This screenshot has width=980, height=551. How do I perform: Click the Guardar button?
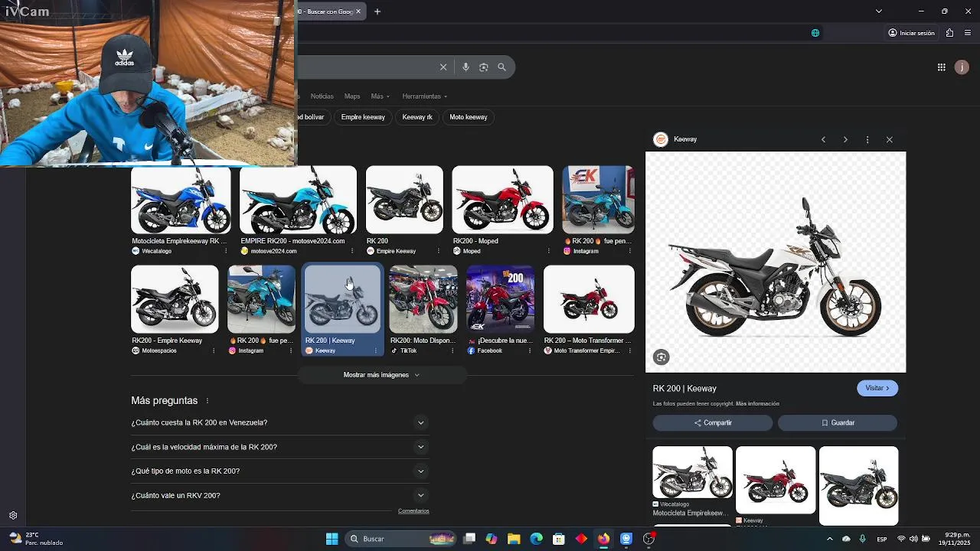[838, 422]
